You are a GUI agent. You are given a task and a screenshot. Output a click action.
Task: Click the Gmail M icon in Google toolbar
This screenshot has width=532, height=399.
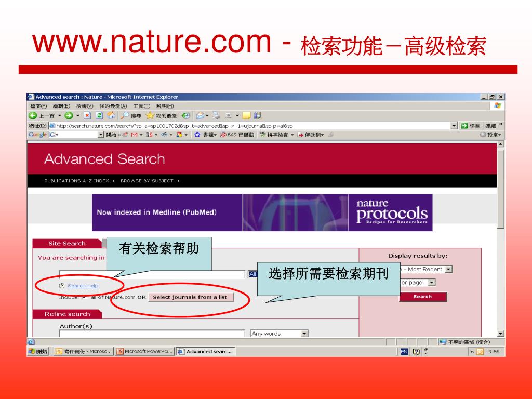(134, 135)
